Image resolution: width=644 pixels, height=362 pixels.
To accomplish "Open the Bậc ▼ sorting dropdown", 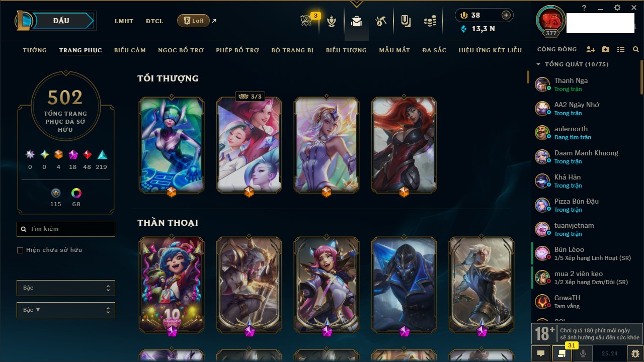I will click(66, 310).
